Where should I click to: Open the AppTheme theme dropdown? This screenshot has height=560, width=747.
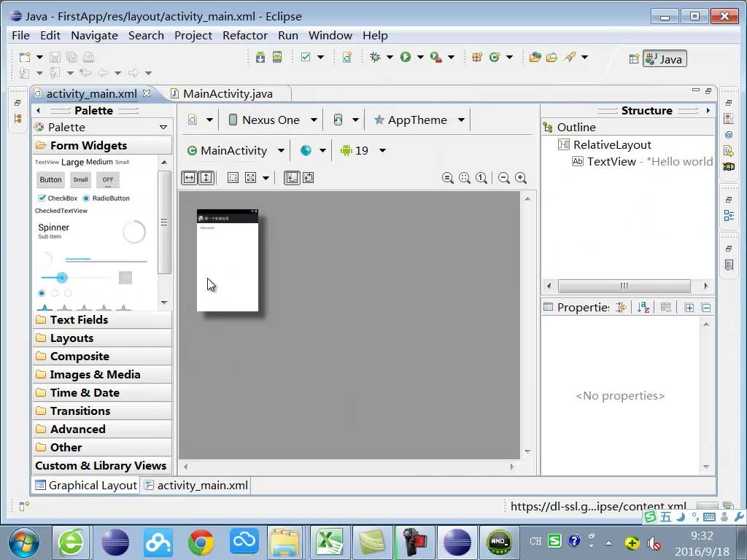(419, 120)
